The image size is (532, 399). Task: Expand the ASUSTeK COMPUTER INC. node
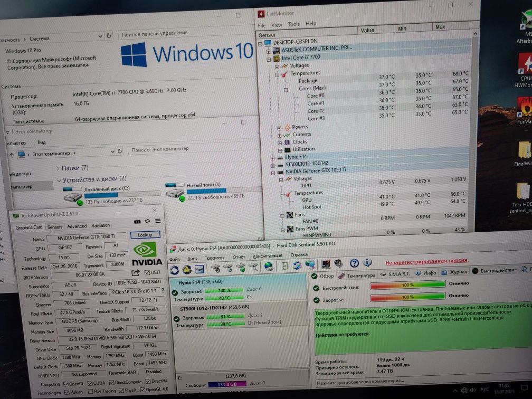[x=268, y=51]
